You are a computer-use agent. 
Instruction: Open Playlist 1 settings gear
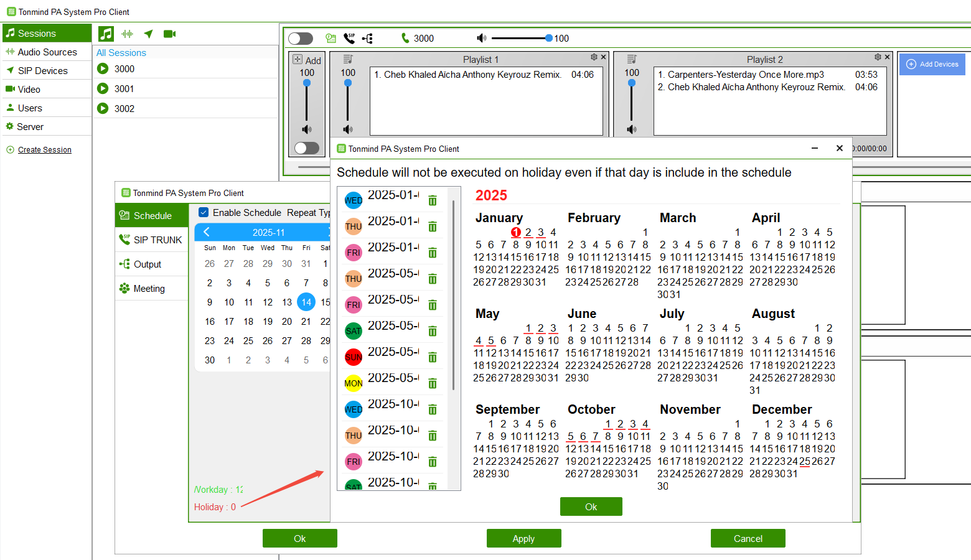tap(594, 57)
